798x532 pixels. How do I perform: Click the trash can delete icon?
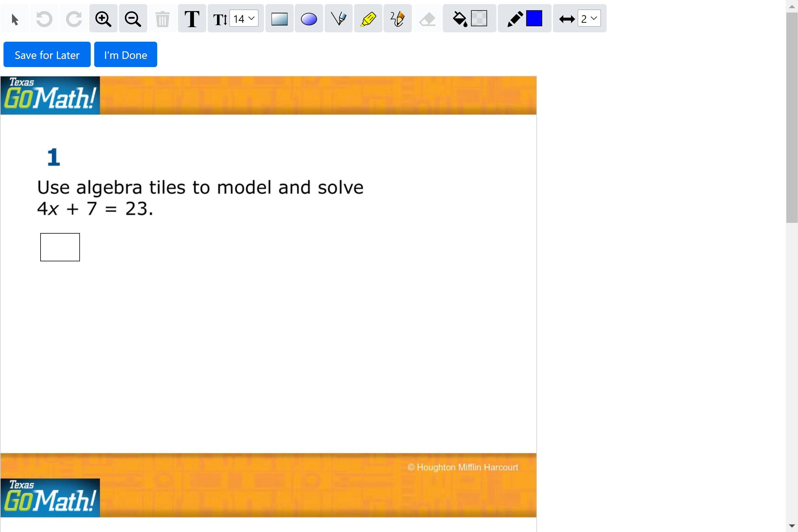click(162, 19)
